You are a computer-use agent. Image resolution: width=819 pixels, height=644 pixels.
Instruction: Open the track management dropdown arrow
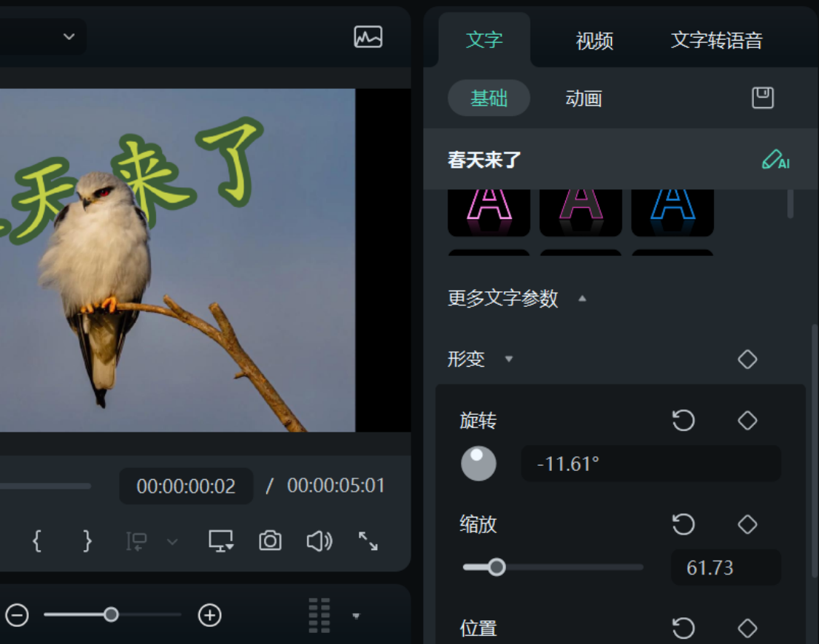pyautogui.click(x=356, y=615)
